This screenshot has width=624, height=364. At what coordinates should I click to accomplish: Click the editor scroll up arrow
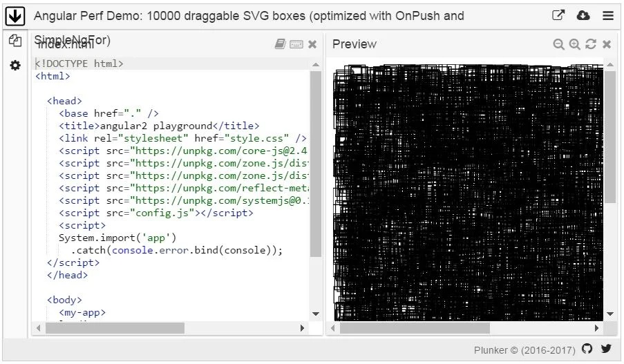[316, 64]
